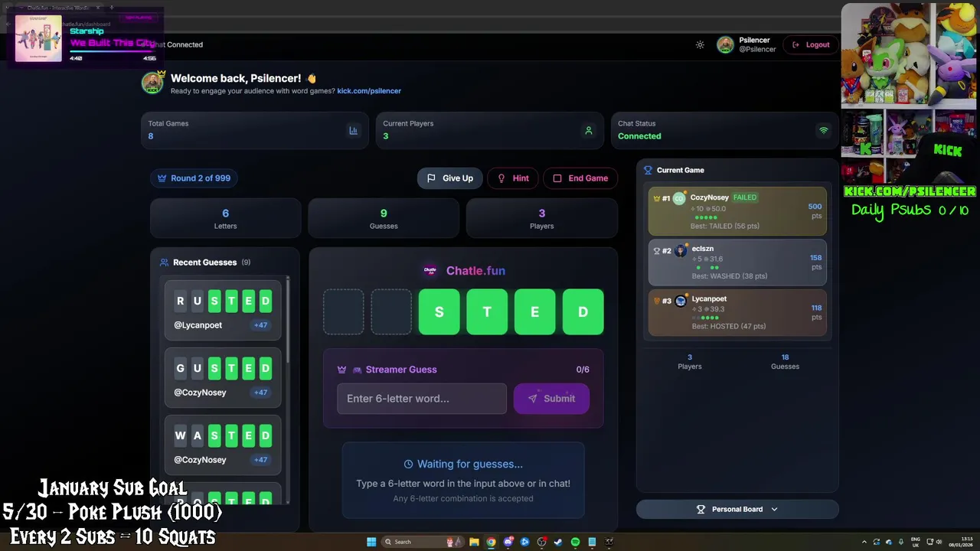Select eclszn's #2 leaderboard card

(x=737, y=262)
